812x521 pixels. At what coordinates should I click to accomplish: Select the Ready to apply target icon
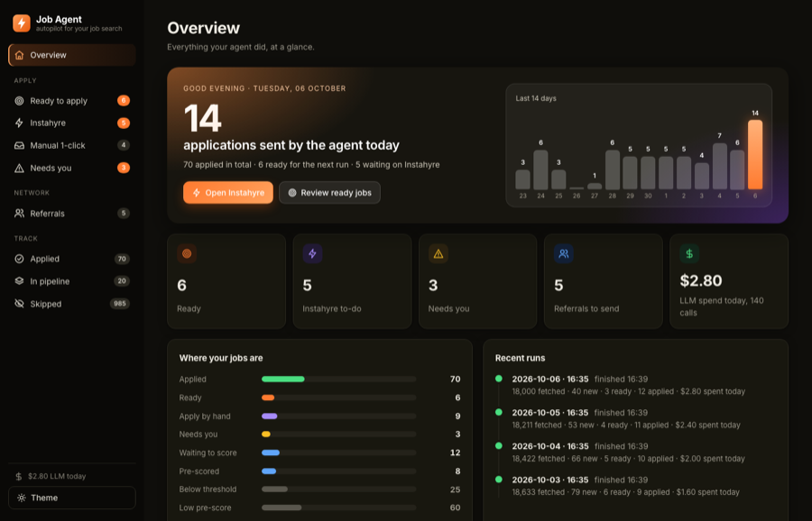(19, 101)
